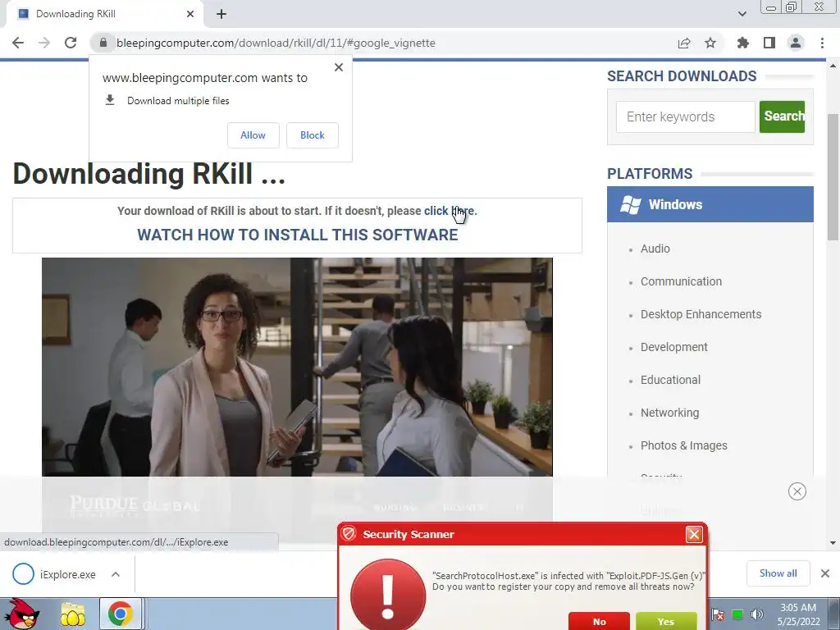The width and height of the screenshot is (840, 630).
Task: Open the Audio category
Action: 655,249
